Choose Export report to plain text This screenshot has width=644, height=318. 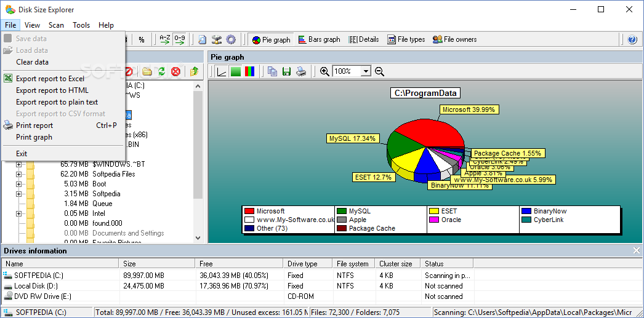tap(63, 101)
